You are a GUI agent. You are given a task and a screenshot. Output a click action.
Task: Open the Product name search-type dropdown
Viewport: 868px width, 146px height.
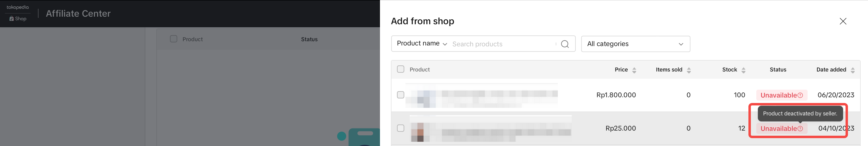tap(422, 44)
